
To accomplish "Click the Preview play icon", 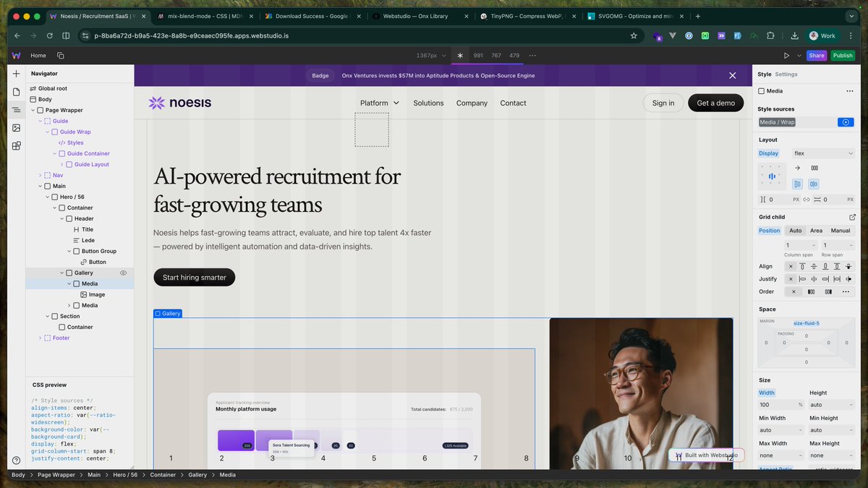I will pos(786,56).
